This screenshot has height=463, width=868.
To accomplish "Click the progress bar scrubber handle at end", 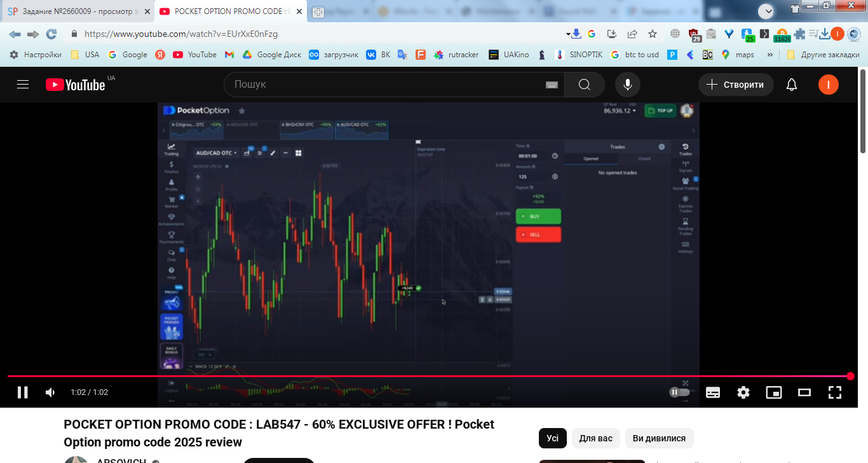I will pos(850,377).
